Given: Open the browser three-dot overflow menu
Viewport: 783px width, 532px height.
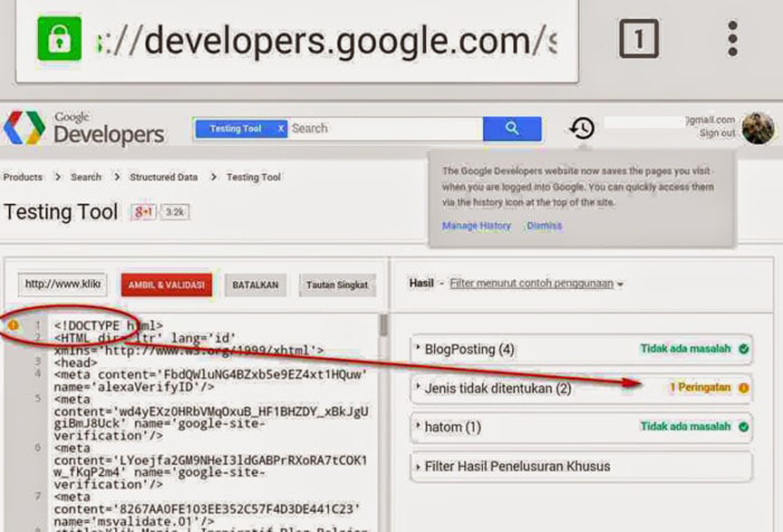Looking at the screenshot, I should (x=732, y=38).
